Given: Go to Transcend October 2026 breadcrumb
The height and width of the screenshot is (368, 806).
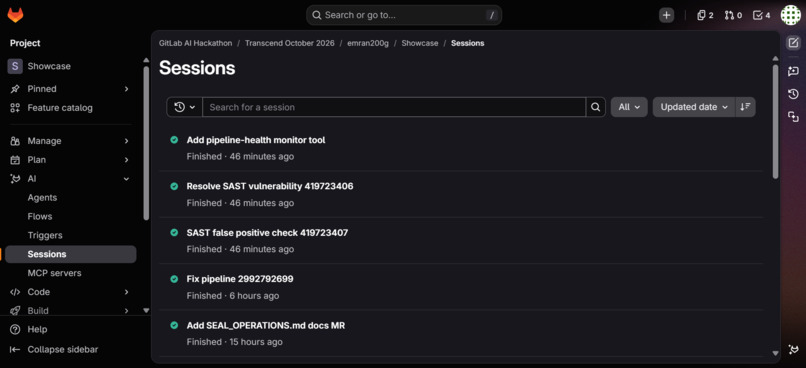Looking at the screenshot, I should click(x=289, y=43).
